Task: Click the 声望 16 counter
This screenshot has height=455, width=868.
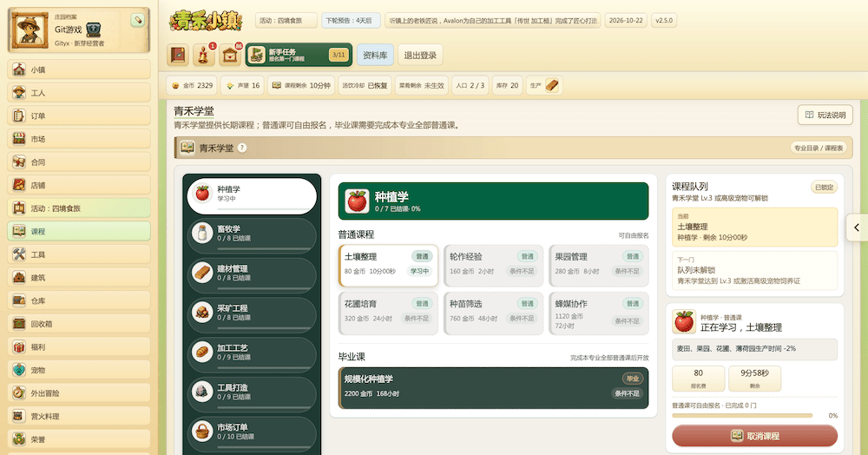Action: pyautogui.click(x=242, y=85)
